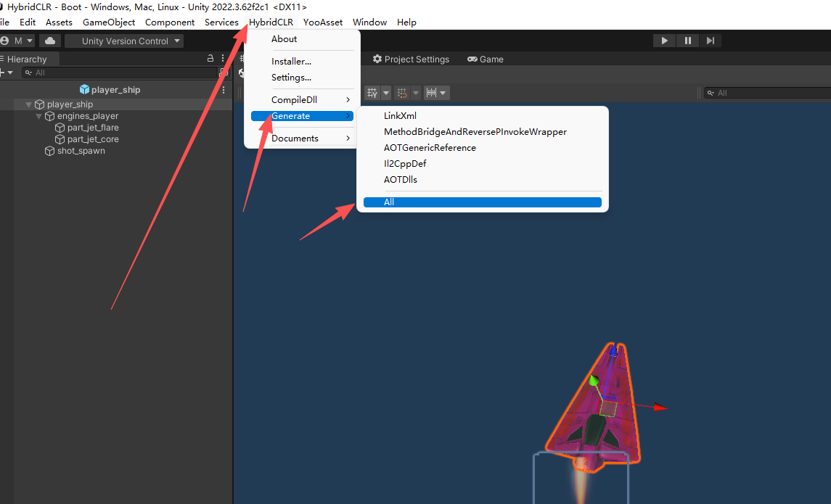Click the red X-axis gizmo arrow
Screen dimensions: 831x504
tap(660, 407)
